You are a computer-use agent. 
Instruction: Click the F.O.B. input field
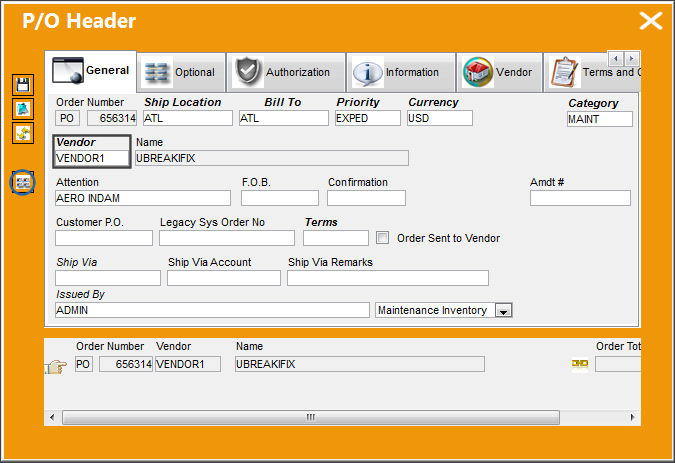[280, 198]
